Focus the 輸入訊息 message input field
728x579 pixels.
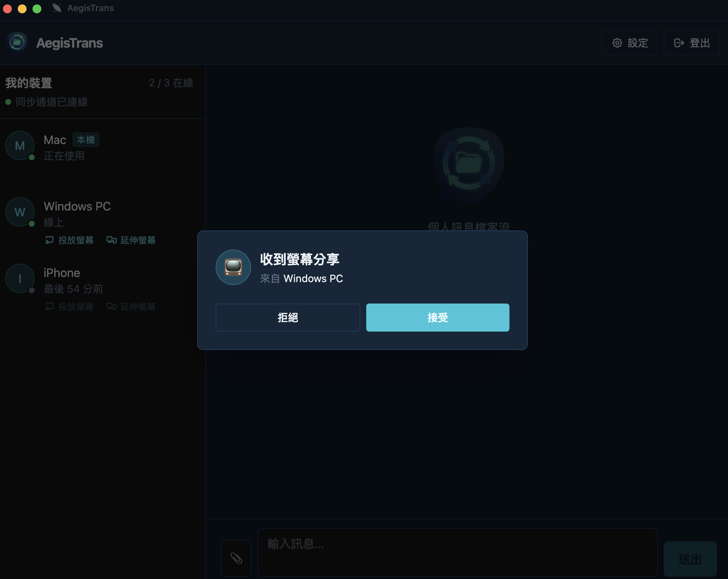457,552
